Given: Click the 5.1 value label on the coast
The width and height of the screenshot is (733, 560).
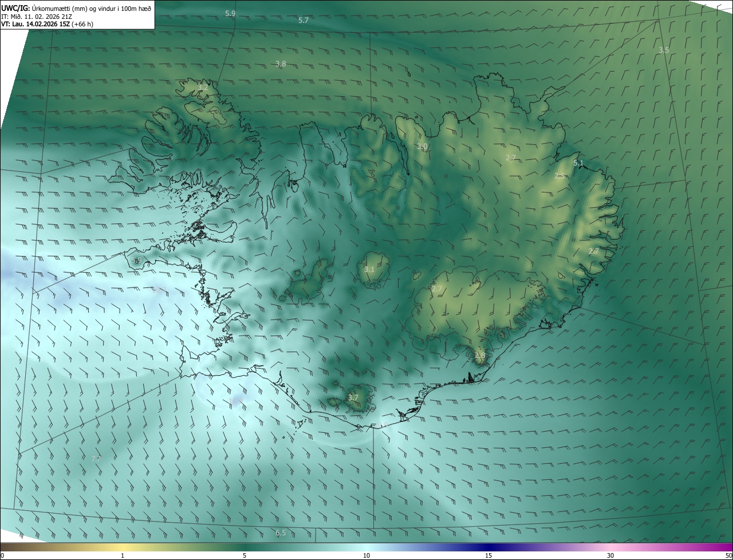Looking at the screenshot, I should click(578, 163).
